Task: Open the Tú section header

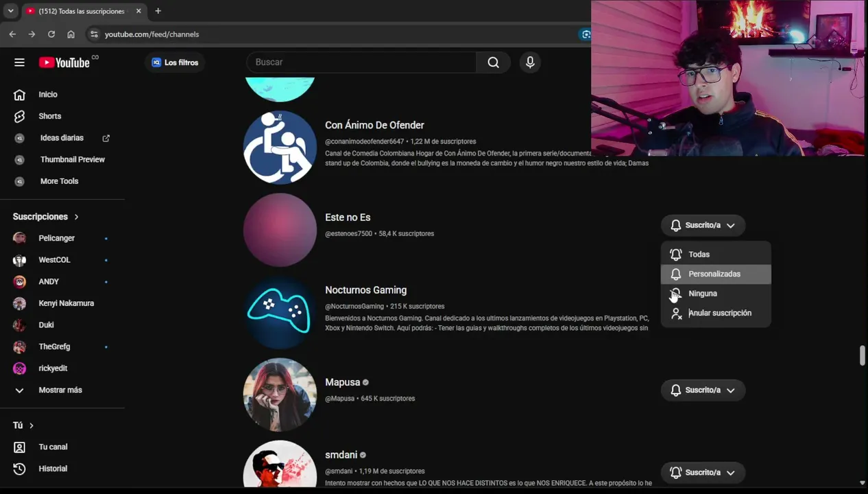Action: pyautogui.click(x=23, y=425)
